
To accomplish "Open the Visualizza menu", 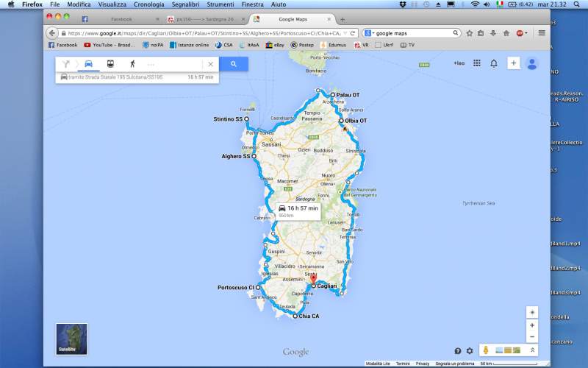I will 112,4.
